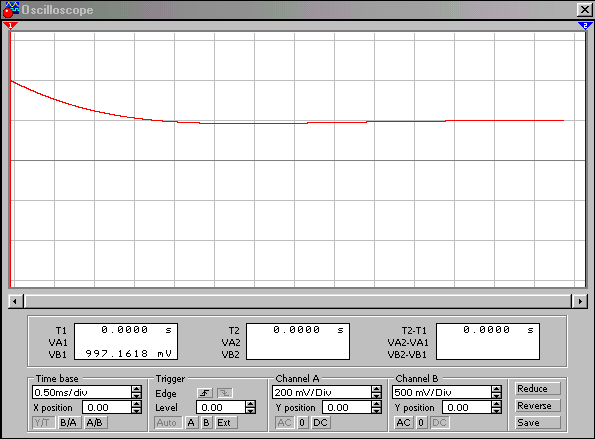595x439 pixels.
Task: Select falling edge trigger icon
Action: 225,393
